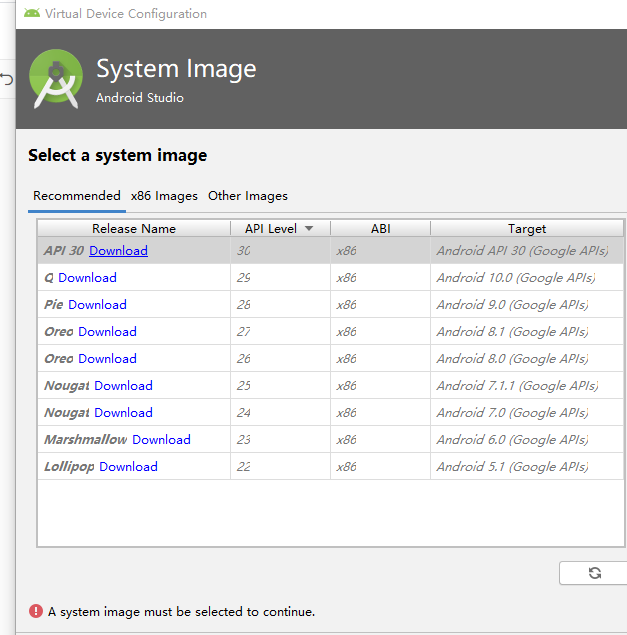
Task: Click the x86 ABI cell in Lollipop row
Action: (380, 467)
